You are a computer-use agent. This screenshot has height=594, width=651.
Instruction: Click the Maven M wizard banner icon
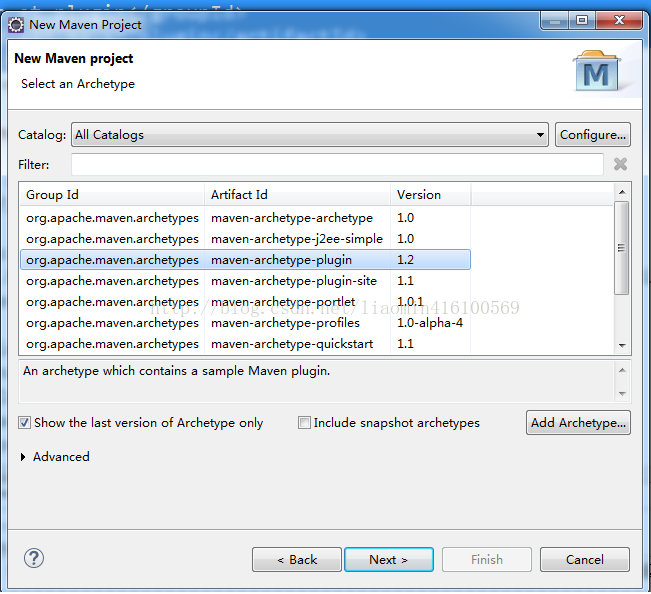pyautogui.click(x=597, y=71)
